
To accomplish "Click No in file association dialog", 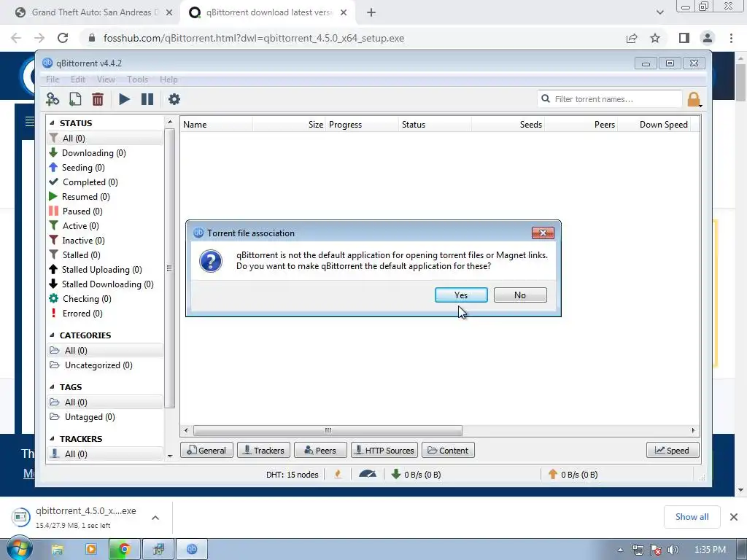I will pyautogui.click(x=520, y=295).
